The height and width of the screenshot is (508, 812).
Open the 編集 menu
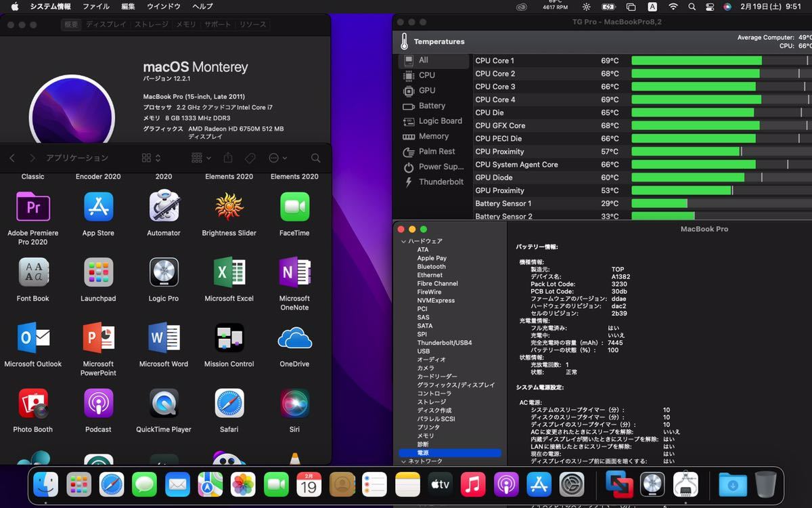[x=128, y=7]
